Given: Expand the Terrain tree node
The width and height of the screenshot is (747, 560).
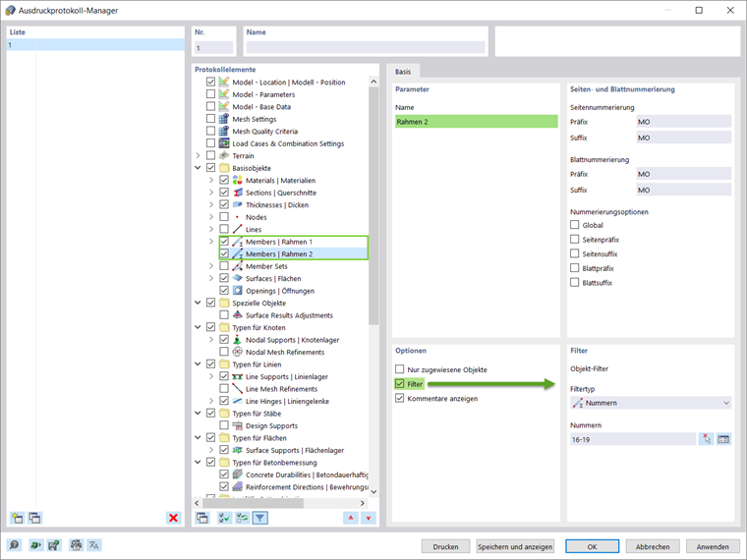Looking at the screenshot, I should point(199,155).
